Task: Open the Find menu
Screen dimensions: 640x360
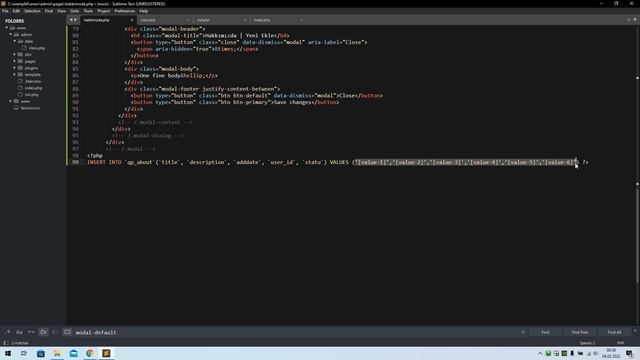Action: (49, 11)
